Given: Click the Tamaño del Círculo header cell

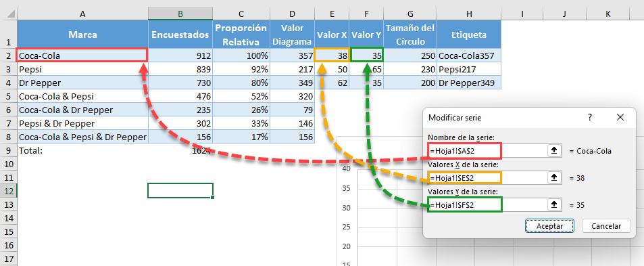Looking at the screenshot, I should point(410,34).
